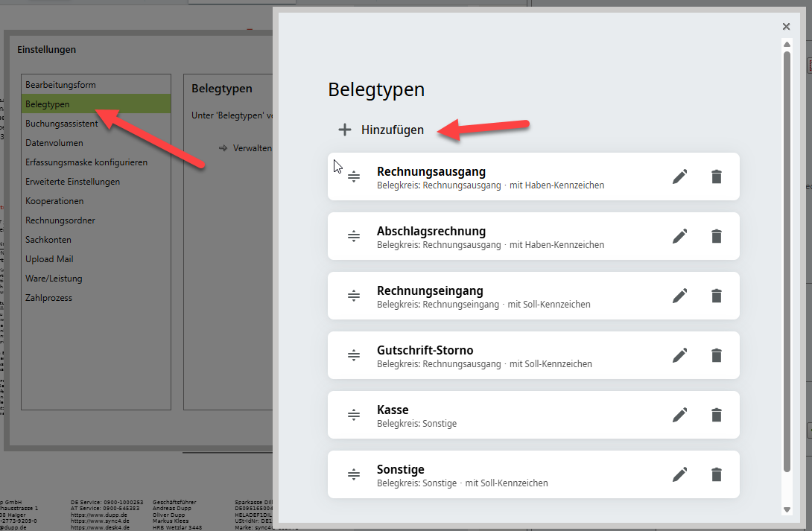812x531 pixels.
Task: Click scrollbar down arrow in dialog
Action: [x=787, y=509]
